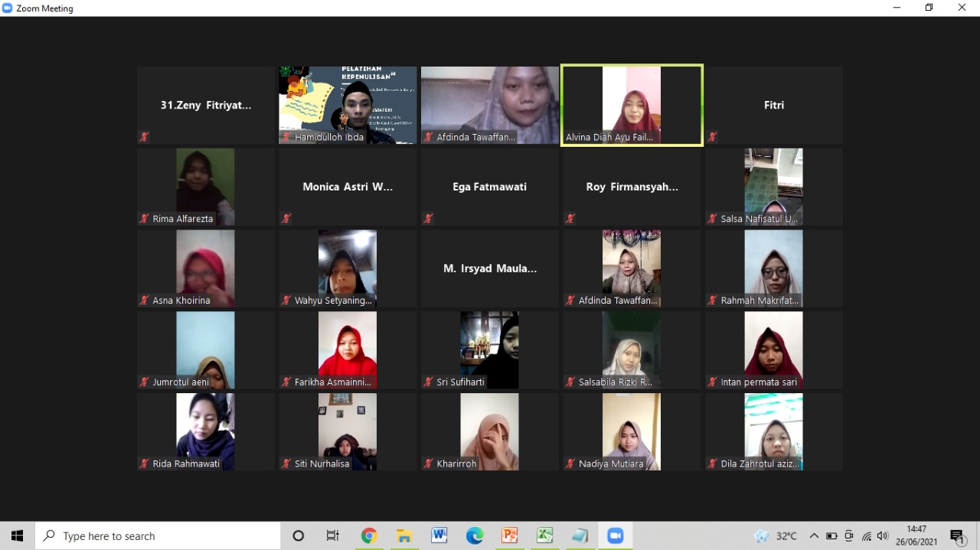
Task: Open Excel from the taskbar
Action: tap(545, 536)
